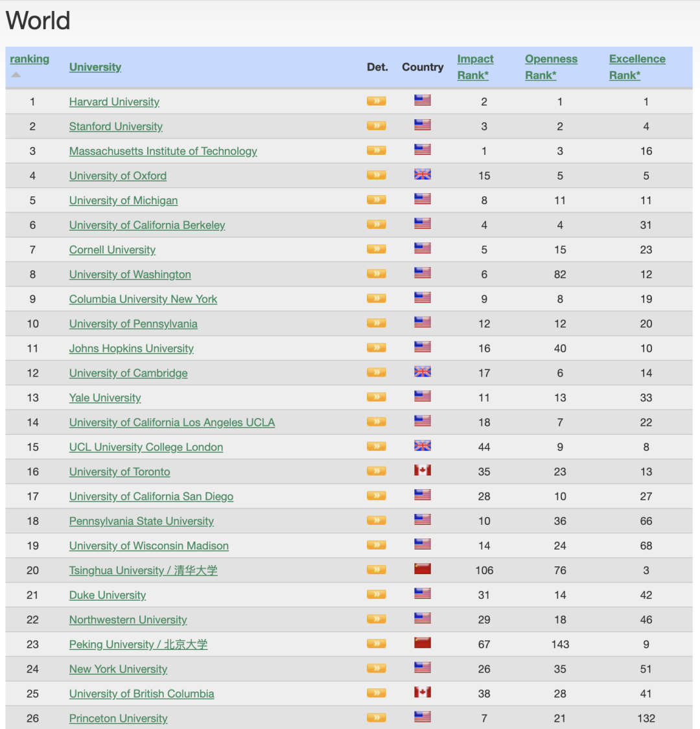Open details icon for UCLA row

coord(377,421)
